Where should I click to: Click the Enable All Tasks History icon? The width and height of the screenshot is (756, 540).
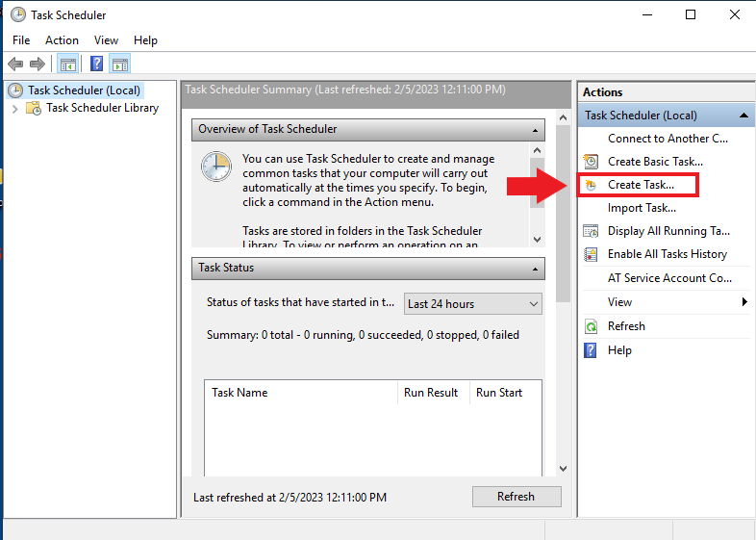pos(591,254)
